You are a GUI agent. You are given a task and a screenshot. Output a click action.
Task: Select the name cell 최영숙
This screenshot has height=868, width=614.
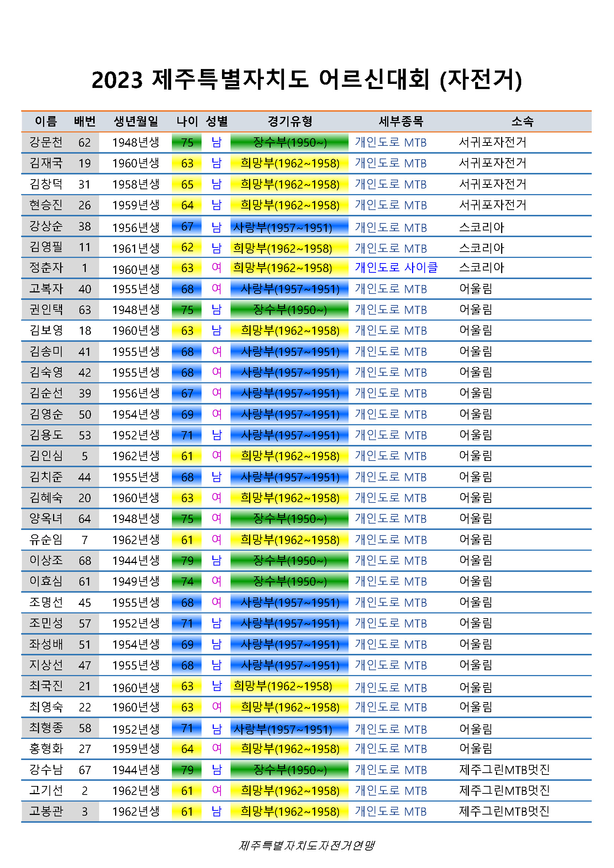[x=46, y=707]
